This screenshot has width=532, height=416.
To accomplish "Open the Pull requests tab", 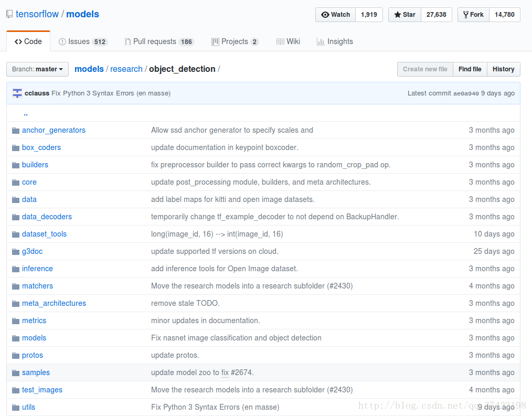I will (159, 42).
